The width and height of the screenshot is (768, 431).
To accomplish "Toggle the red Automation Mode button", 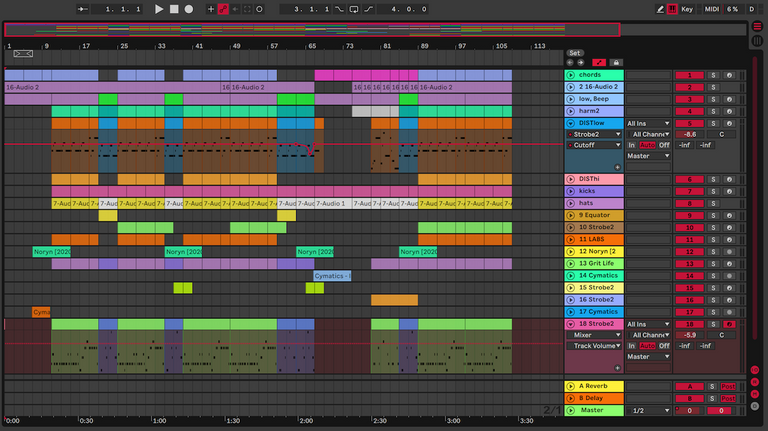I will (x=599, y=63).
